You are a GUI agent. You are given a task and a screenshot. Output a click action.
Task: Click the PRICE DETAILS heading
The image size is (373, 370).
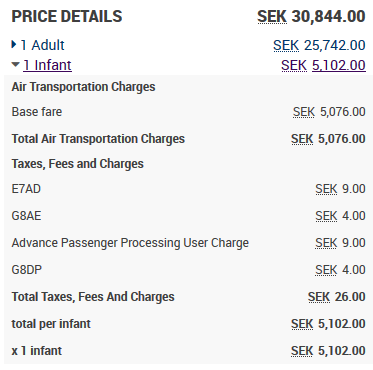click(67, 16)
